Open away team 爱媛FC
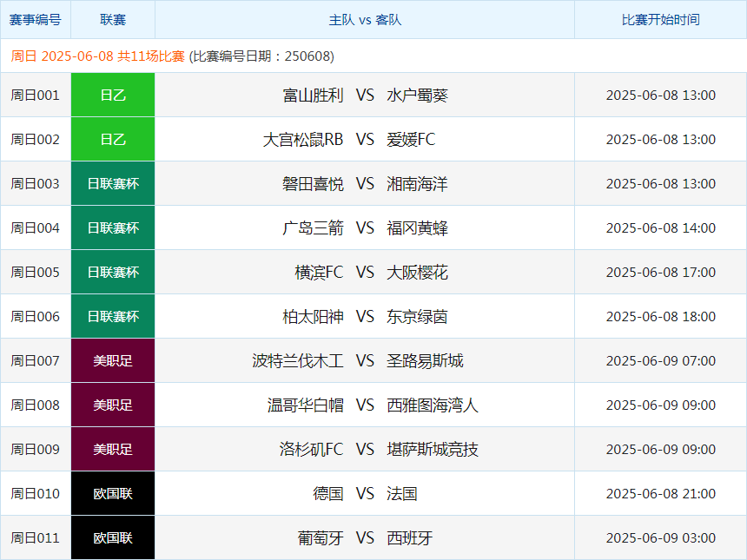Viewport: 747px width, 560px height. 411,140
